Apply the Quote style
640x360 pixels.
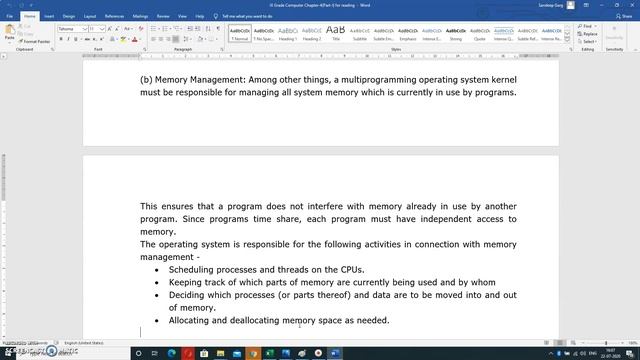click(480, 33)
